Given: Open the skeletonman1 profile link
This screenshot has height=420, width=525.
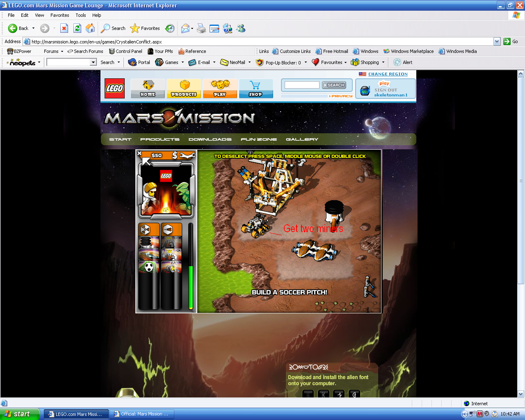Looking at the screenshot, I should (x=391, y=95).
